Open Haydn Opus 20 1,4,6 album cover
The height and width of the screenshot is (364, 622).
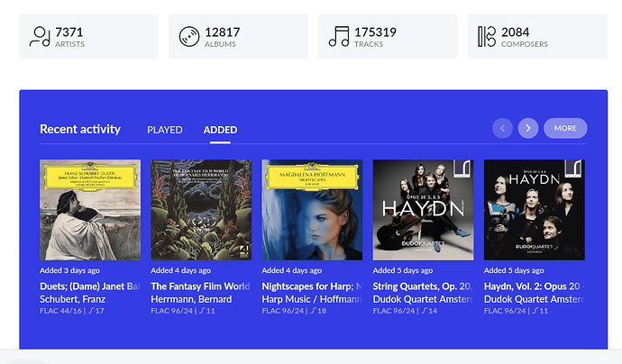[x=535, y=210]
